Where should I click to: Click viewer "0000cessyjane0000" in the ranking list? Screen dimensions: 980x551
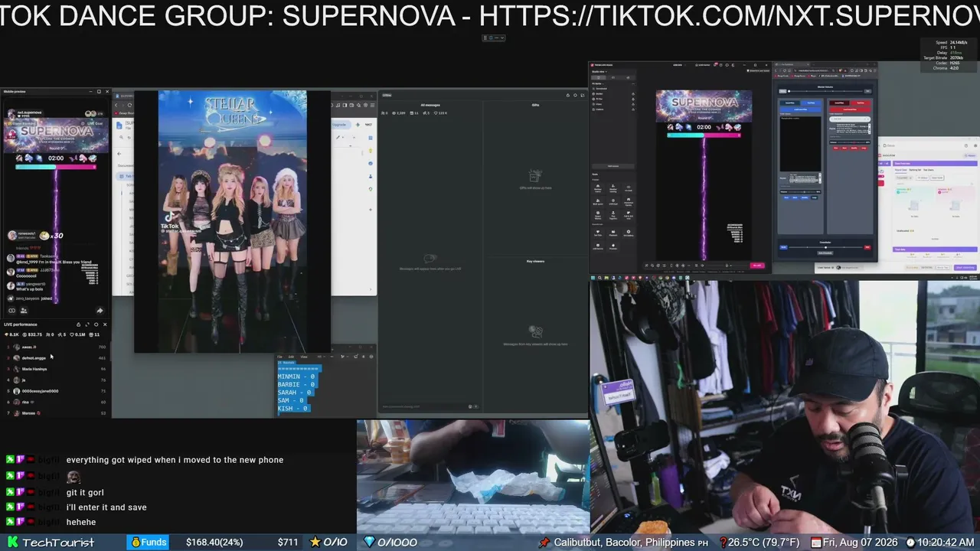click(x=40, y=391)
